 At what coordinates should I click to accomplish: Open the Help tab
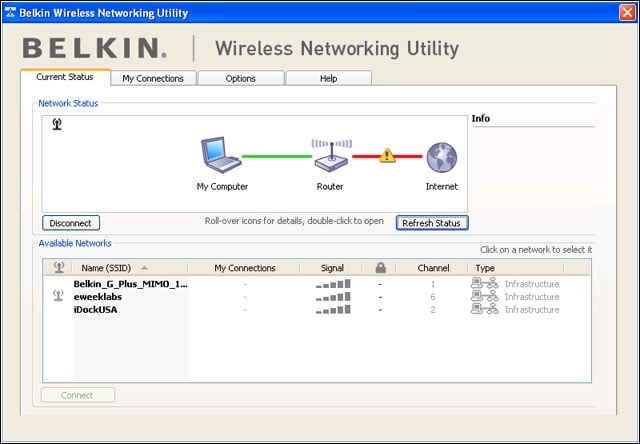click(x=329, y=78)
